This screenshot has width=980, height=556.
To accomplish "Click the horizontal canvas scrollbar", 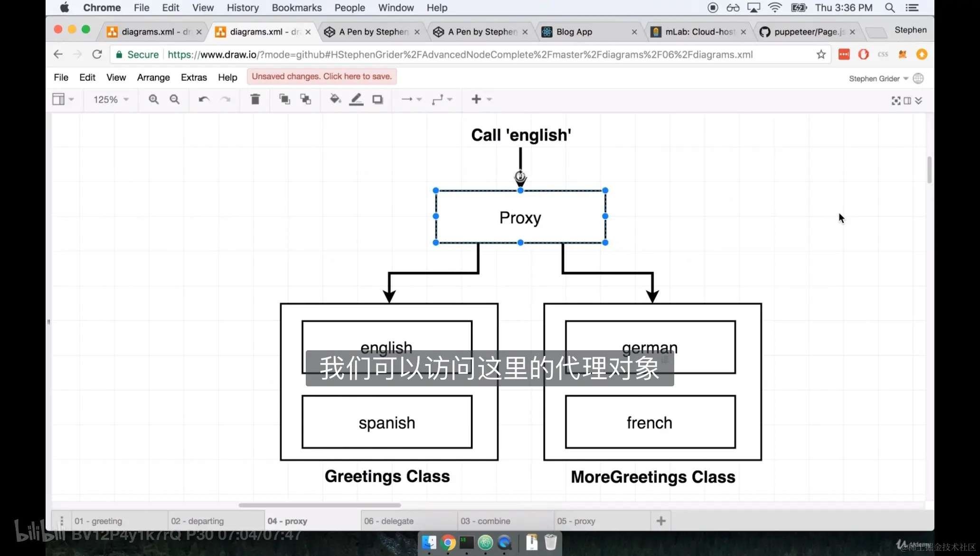I will coord(320,505).
